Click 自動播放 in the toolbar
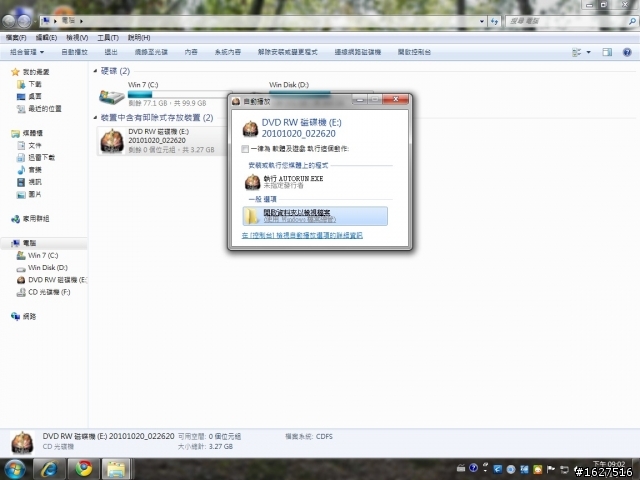The image size is (640, 480). pyautogui.click(x=74, y=52)
